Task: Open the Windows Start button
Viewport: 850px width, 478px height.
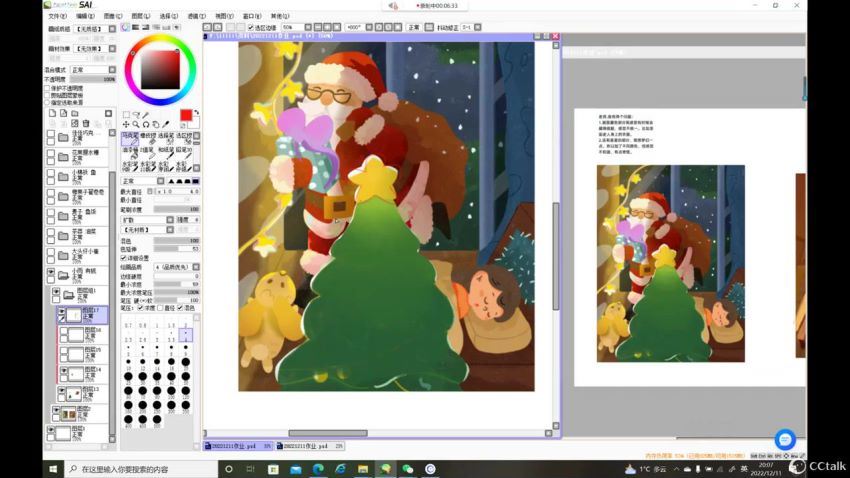Action: 53,469
